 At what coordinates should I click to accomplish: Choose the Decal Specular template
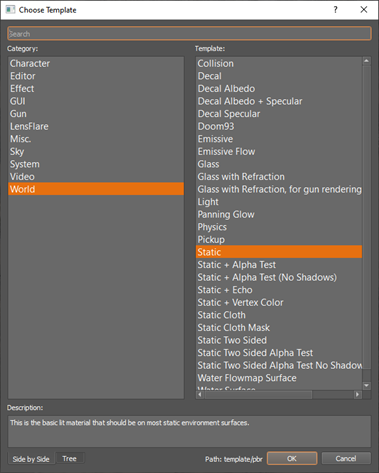pos(279,114)
